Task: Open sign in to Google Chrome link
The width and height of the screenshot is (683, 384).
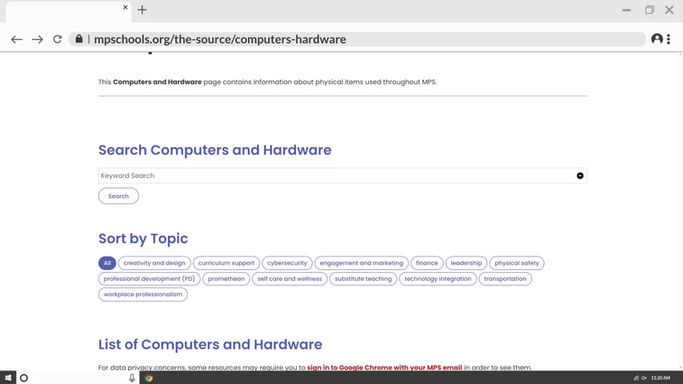Action: tap(384, 367)
